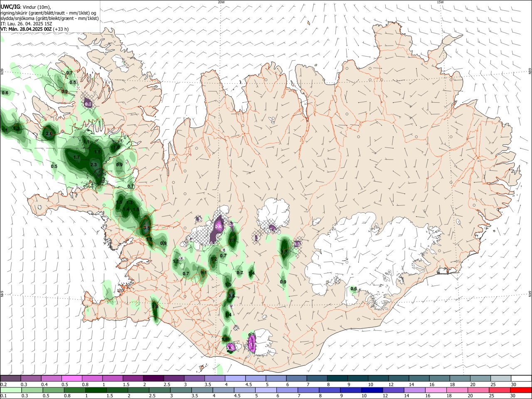Click the IT: Lau. 26. 04. 2025 15Z line
The image size is (532, 399).
26,24
